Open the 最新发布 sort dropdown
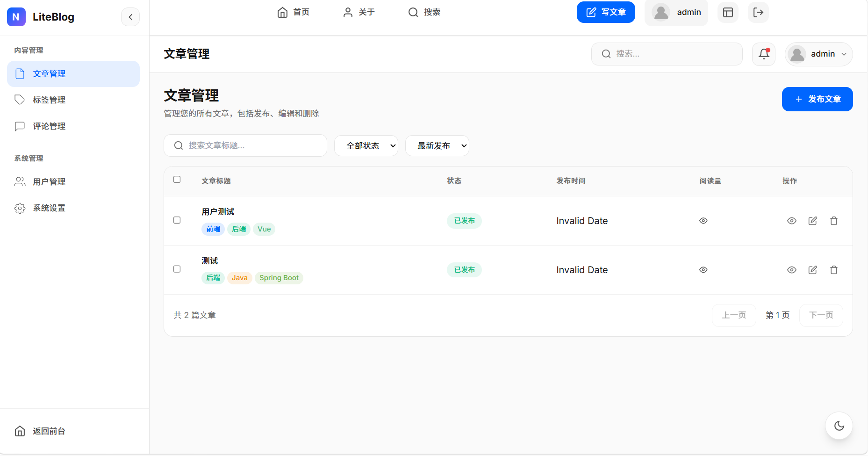Screen dimensions: 868x456 437,146
